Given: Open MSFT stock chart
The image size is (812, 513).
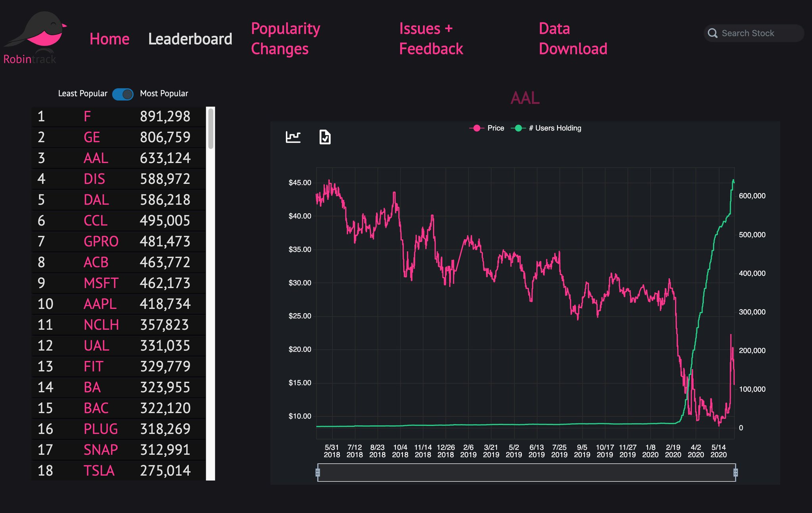Looking at the screenshot, I should coord(101,283).
